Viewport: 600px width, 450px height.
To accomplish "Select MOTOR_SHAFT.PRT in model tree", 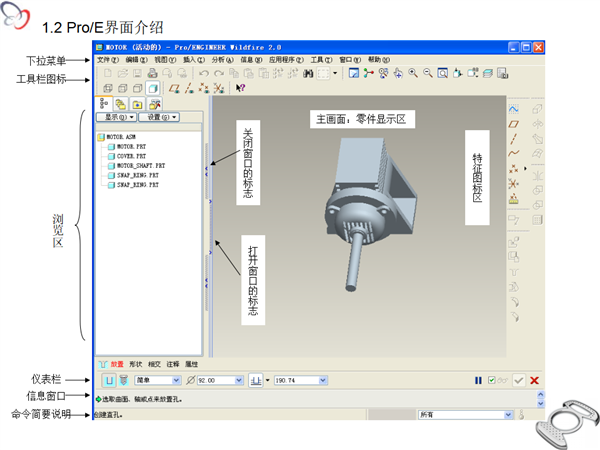I will (x=137, y=166).
